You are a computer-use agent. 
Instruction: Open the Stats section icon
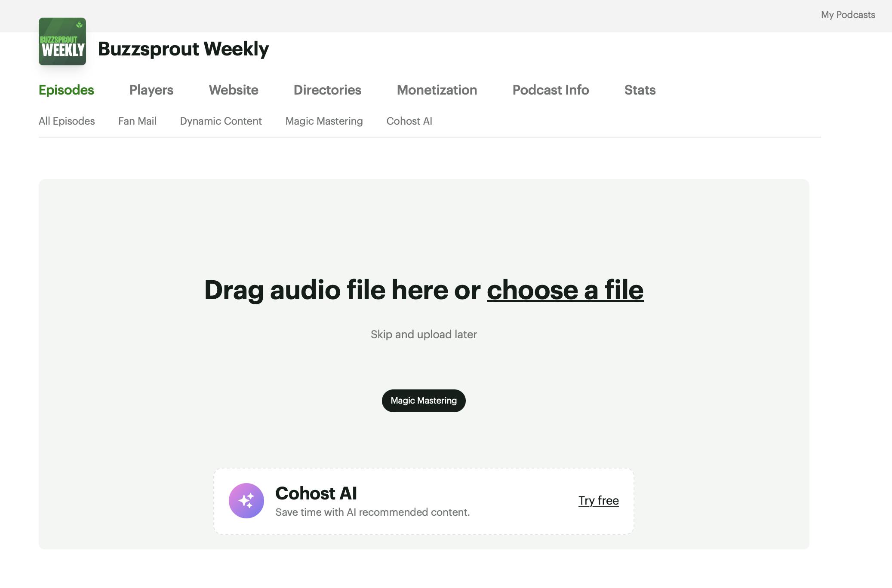click(640, 89)
